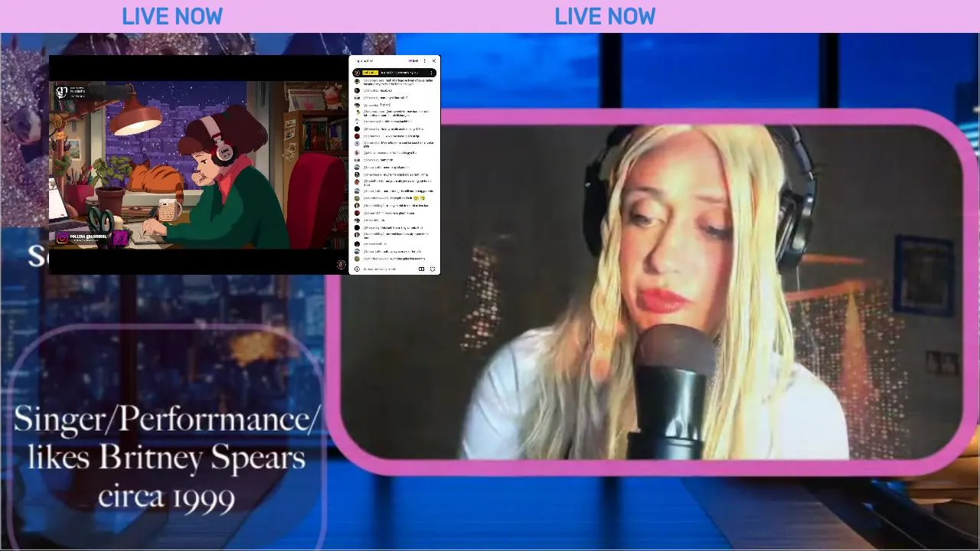Click the Lofi Girl channel logo on the video
980x551 pixels.
(x=62, y=92)
